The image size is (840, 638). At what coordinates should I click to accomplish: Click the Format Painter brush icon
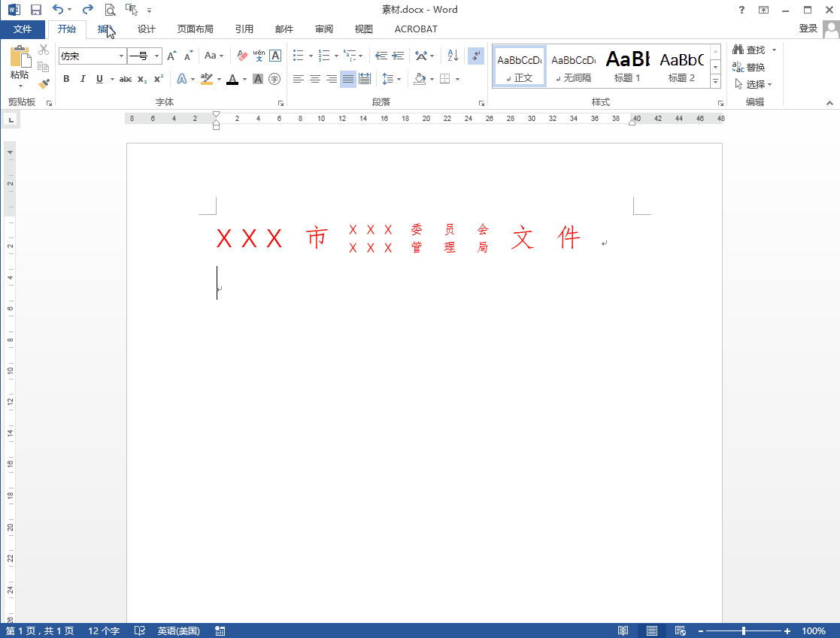click(x=44, y=83)
